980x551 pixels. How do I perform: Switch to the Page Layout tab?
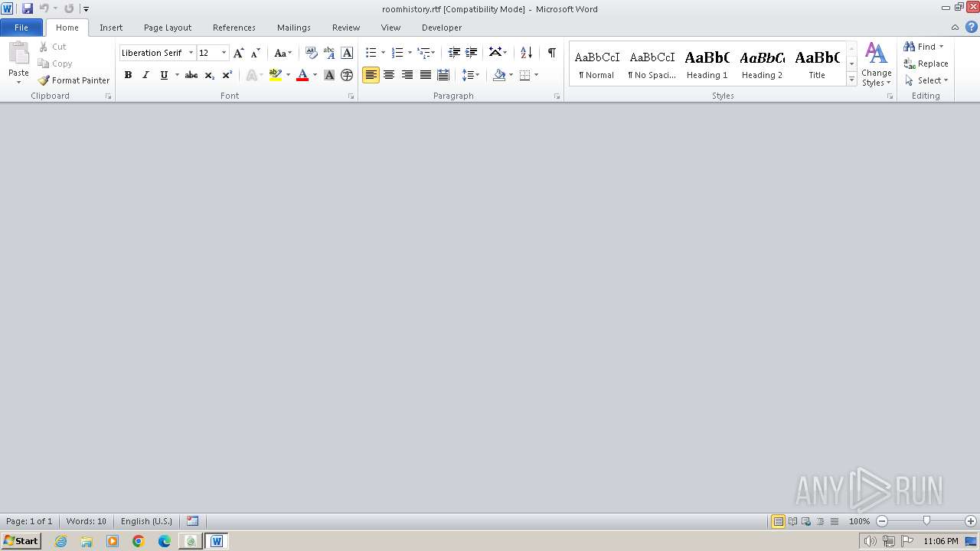(168, 28)
